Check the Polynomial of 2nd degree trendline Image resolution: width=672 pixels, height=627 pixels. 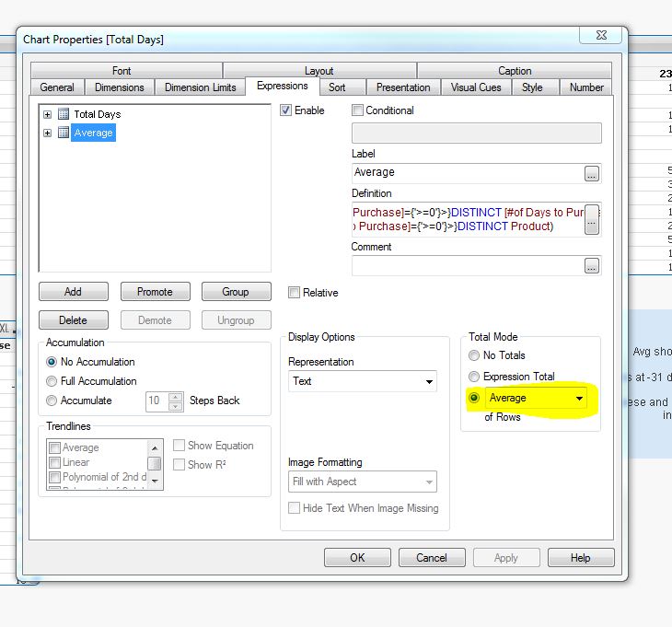[55, 477]
